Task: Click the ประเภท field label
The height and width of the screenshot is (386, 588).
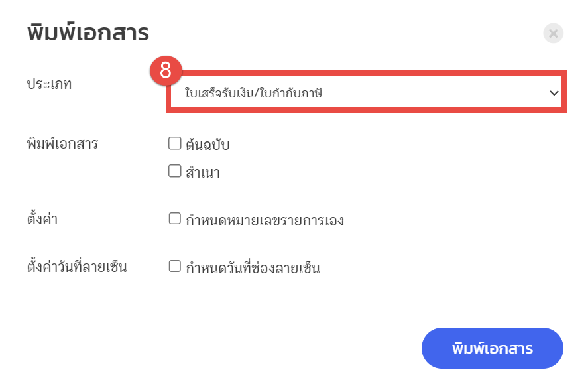Action: pos(49,84)
